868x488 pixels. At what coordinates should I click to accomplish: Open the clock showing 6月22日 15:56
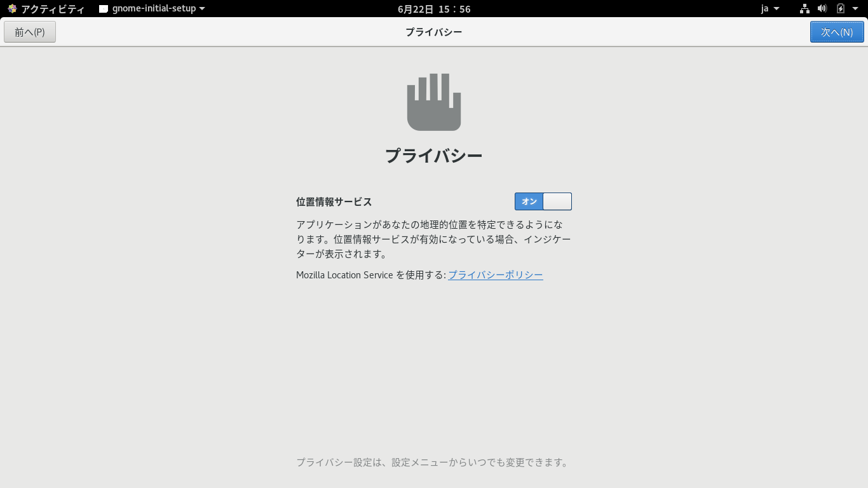point(434,9)
